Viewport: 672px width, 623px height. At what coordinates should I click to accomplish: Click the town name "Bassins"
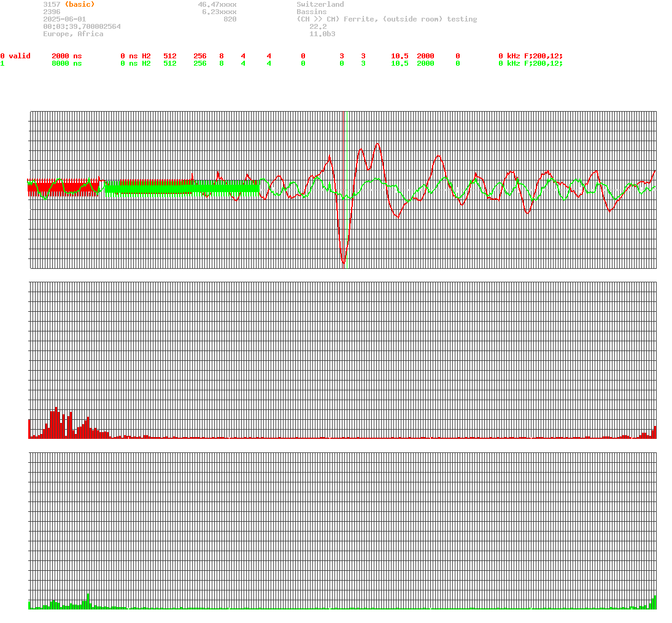(312, 12)
